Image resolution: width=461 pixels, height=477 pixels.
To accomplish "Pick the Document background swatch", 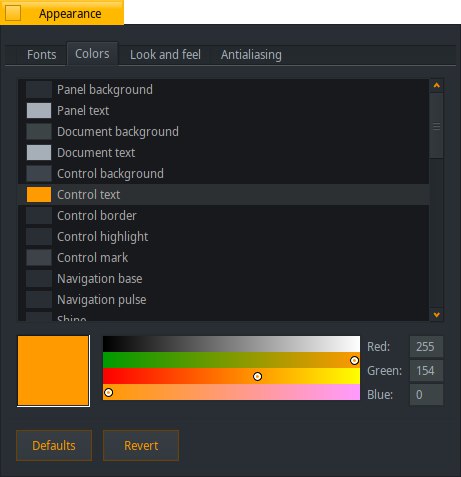I will [x=39, y=132].
